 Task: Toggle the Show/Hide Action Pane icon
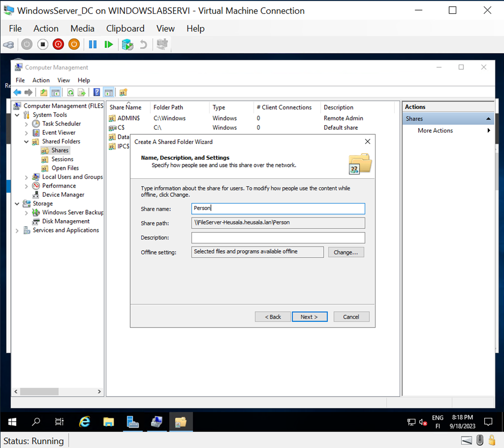110,92
